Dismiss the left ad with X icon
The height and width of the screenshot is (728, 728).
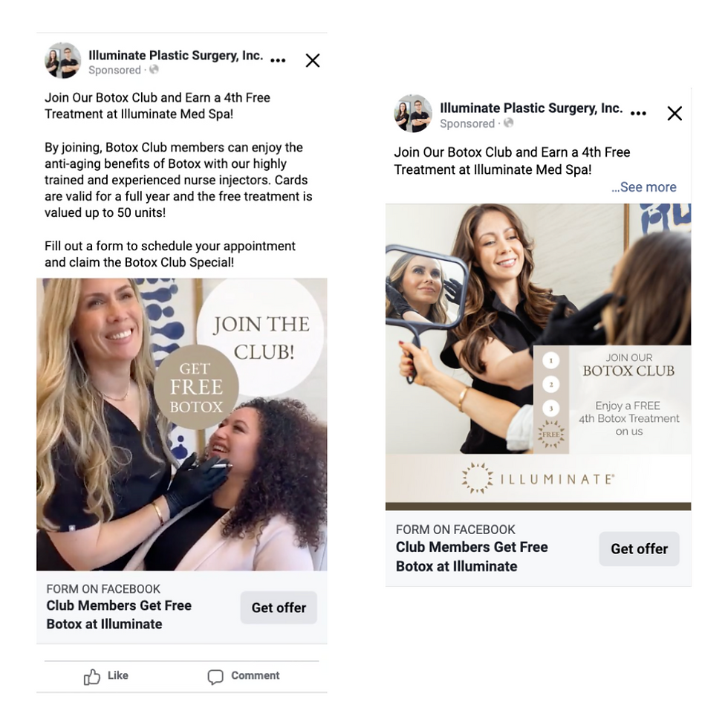[313, 60]
